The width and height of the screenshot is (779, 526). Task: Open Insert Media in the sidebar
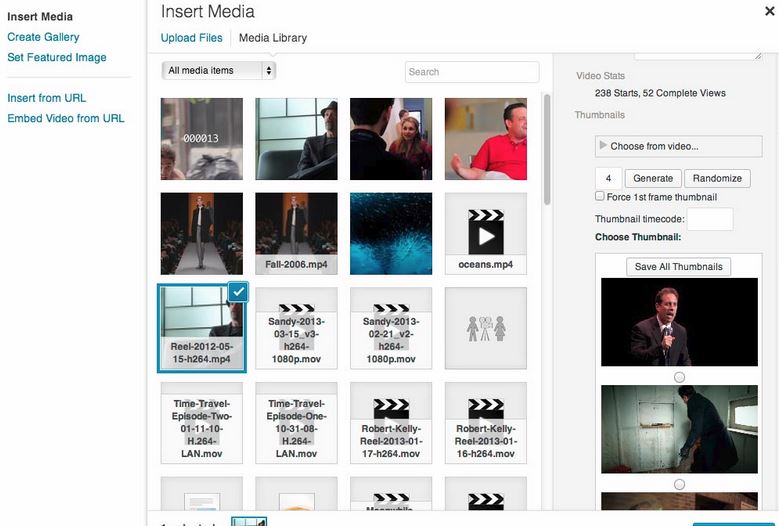coord(40,16)
